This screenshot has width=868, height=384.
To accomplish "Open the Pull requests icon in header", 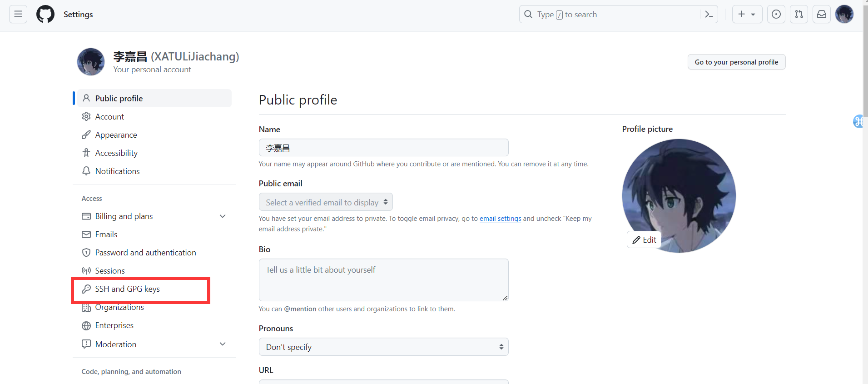I will pyautogui.click(x=799, y=14).
